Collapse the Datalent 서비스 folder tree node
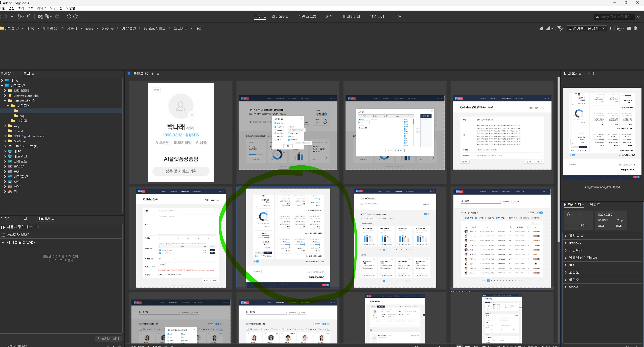Image resolution: width=644 pixels, height=347 pixels. [5, 101]
